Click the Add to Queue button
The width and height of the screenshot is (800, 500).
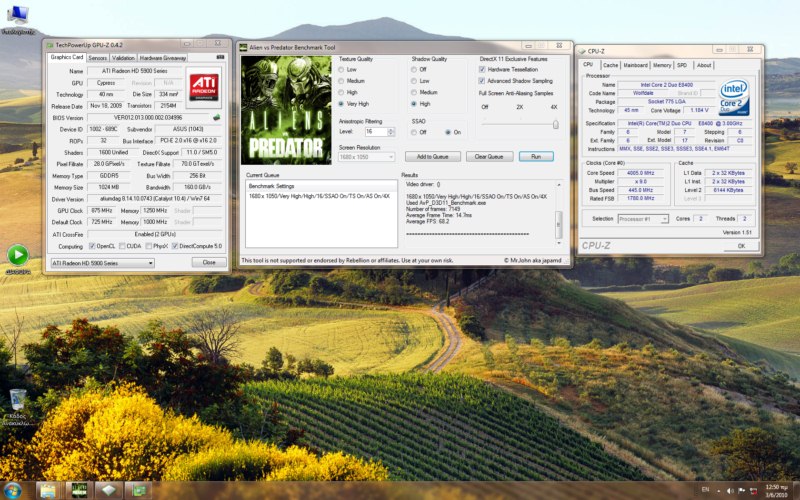click(433, 157)
